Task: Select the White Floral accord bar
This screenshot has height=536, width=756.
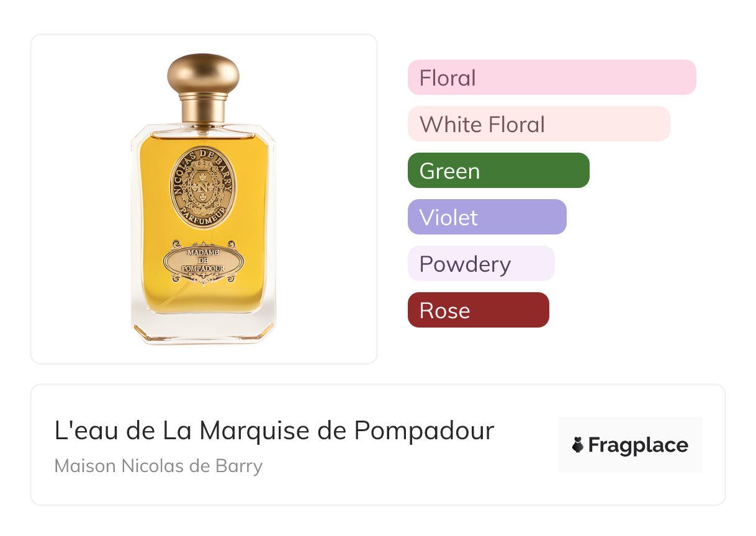Action: point(538,124)
